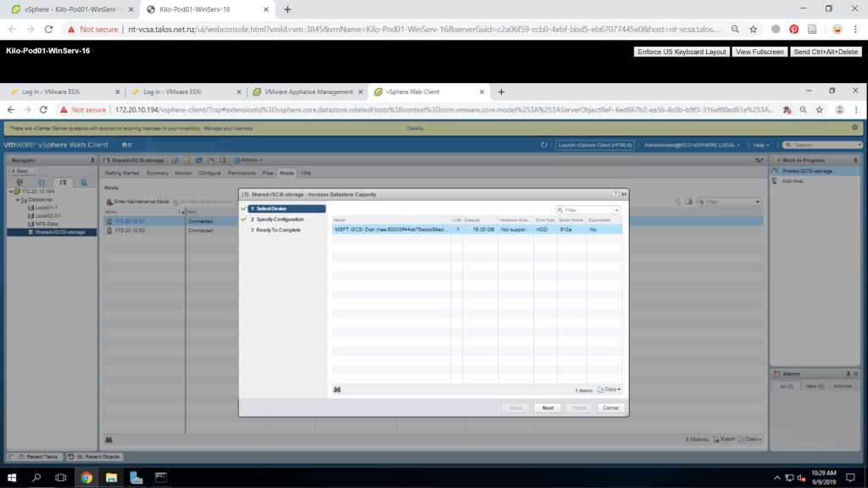Viewport: 868px width, 488px height.
Task: Open the Copy dropdown in the wizard
Action: [x=609, y=390]
